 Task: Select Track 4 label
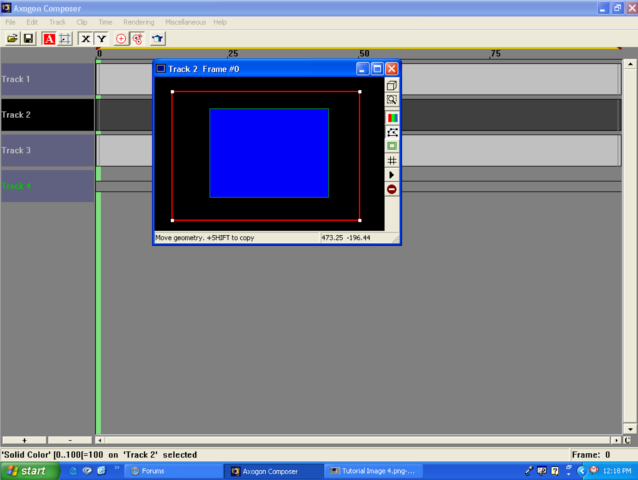click(47, 186)
